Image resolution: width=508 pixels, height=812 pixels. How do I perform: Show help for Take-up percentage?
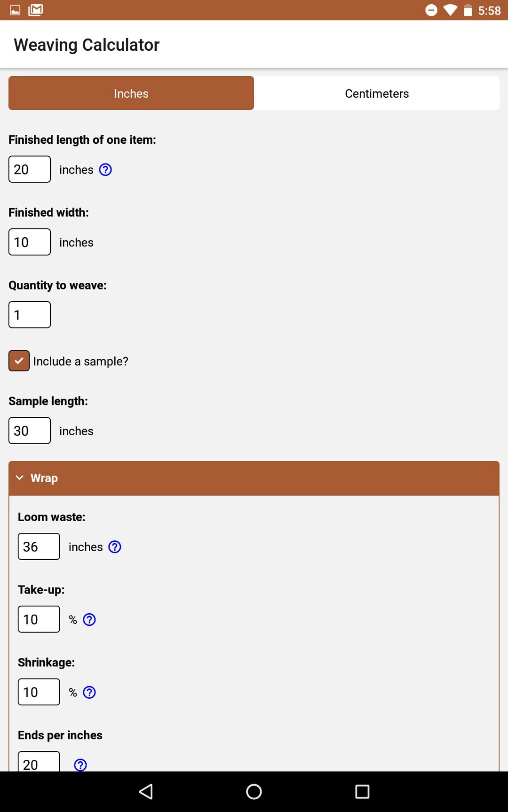click(x=89, y=620)
